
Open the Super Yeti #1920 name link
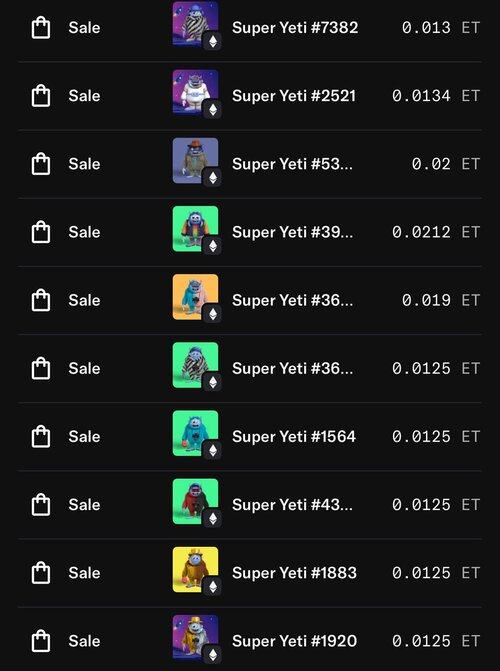point(294,641)
